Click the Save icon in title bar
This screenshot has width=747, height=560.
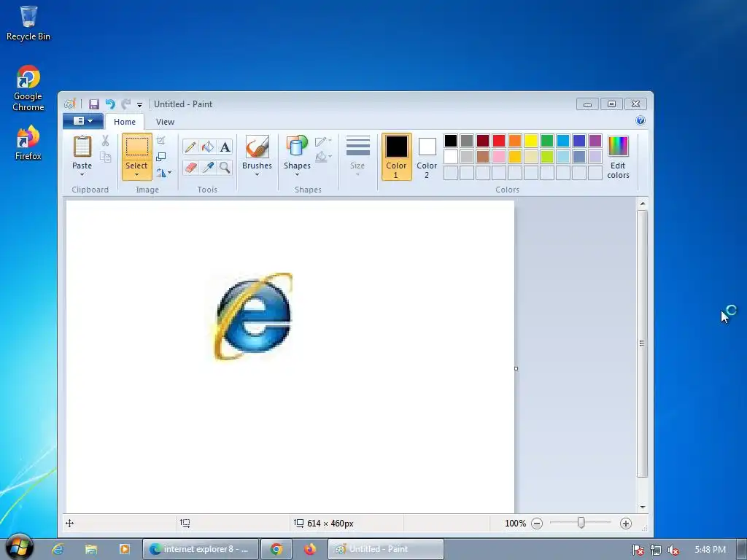click(x=94, y=104)
